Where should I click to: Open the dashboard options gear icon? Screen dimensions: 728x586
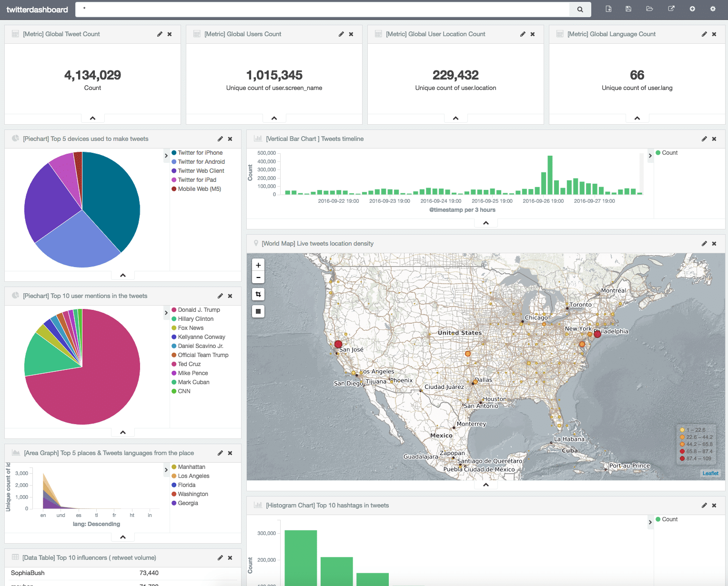tap(713, 9)
